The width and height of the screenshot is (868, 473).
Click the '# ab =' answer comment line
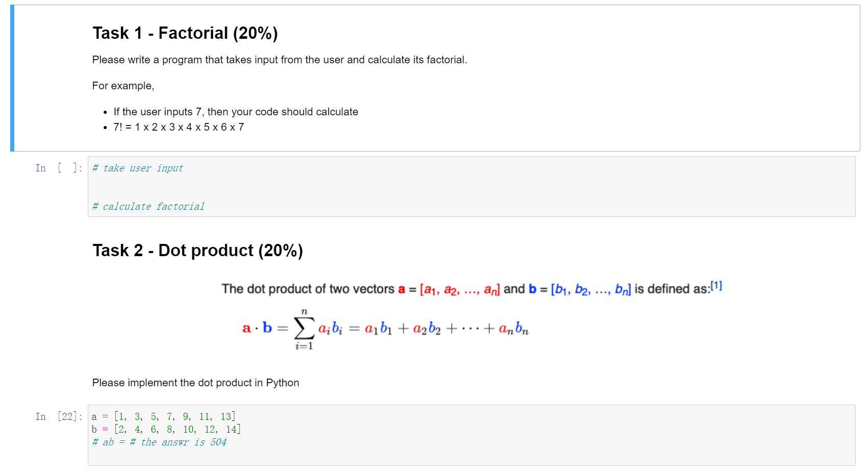point(159,442)
